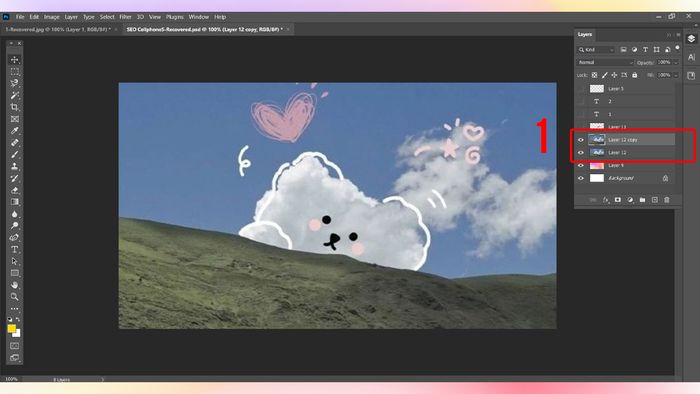Toggle layer filtering on or off
Viewport: 700px width, 394px height.
coord(678,48)
